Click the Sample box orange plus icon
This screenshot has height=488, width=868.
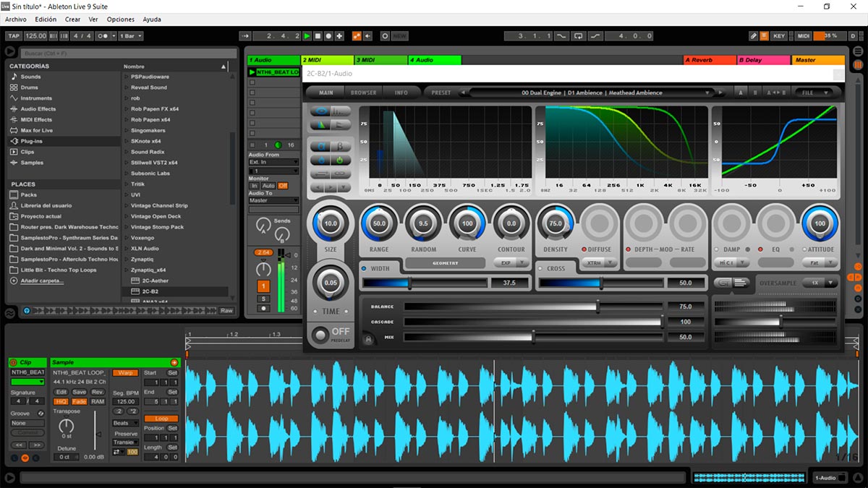point(174,362)
